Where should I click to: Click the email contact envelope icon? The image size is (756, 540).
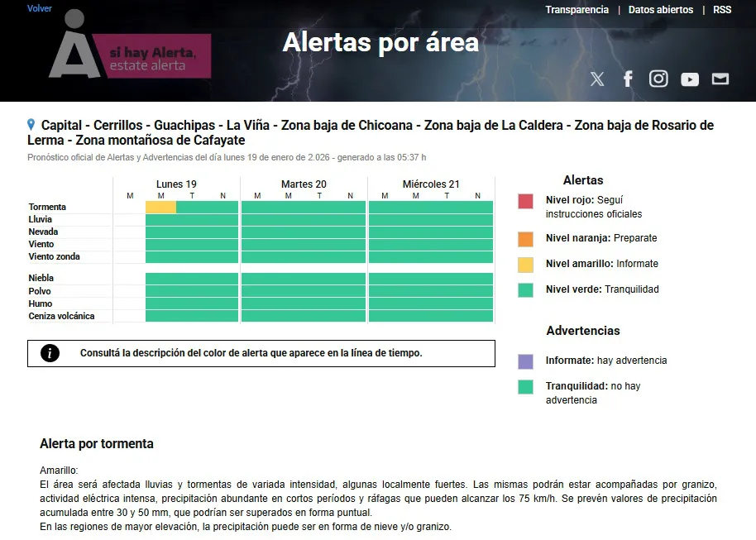(x=720, y=79)
